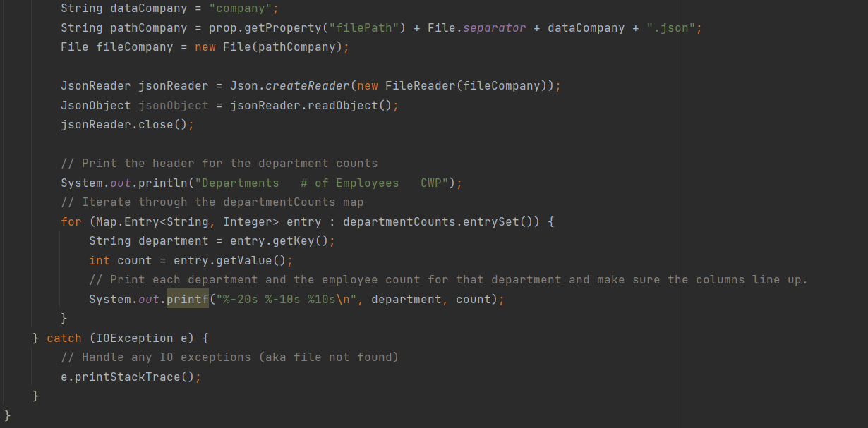The image size is (868, 428).
Task: Click the count argument in printf call
Action: pos(474,300)
